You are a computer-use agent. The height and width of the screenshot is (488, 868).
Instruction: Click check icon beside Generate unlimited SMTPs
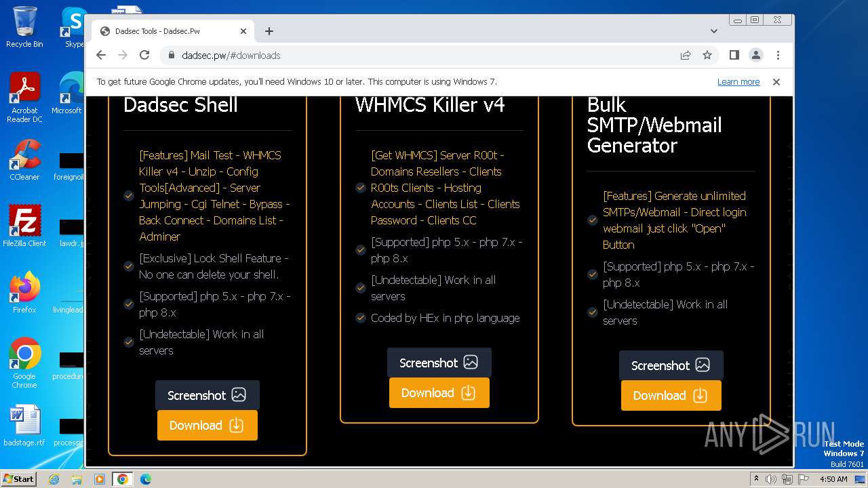[x=593, y=220]
